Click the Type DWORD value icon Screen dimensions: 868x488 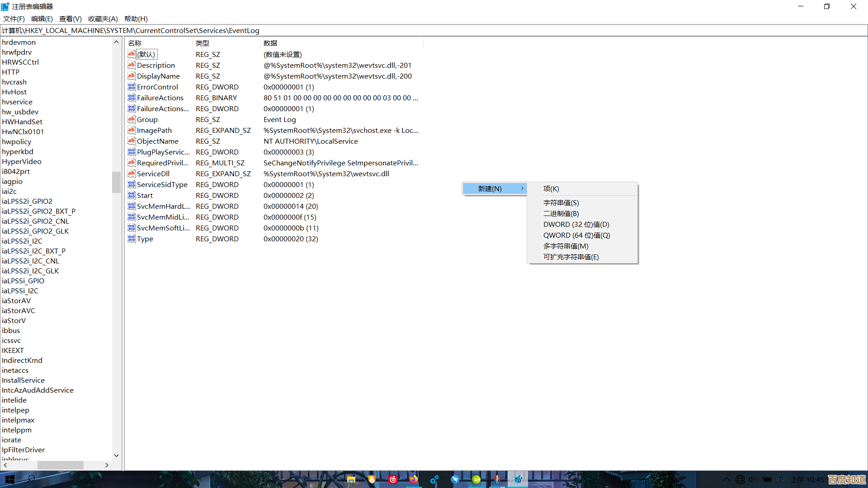[x=131, y=239]
